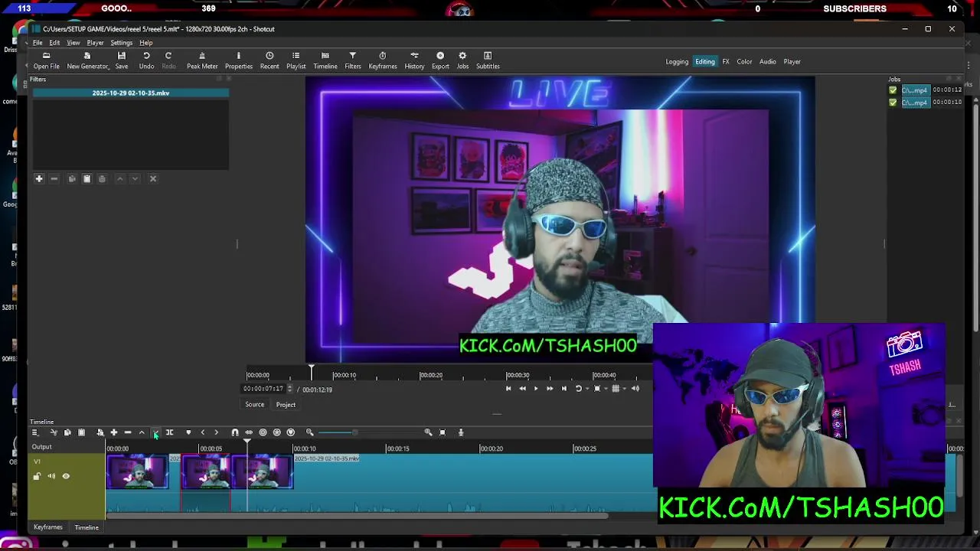The image size is (980, 551).
Task: Zoom out the timeline with the magnifier minus
Action: (309, 432)
